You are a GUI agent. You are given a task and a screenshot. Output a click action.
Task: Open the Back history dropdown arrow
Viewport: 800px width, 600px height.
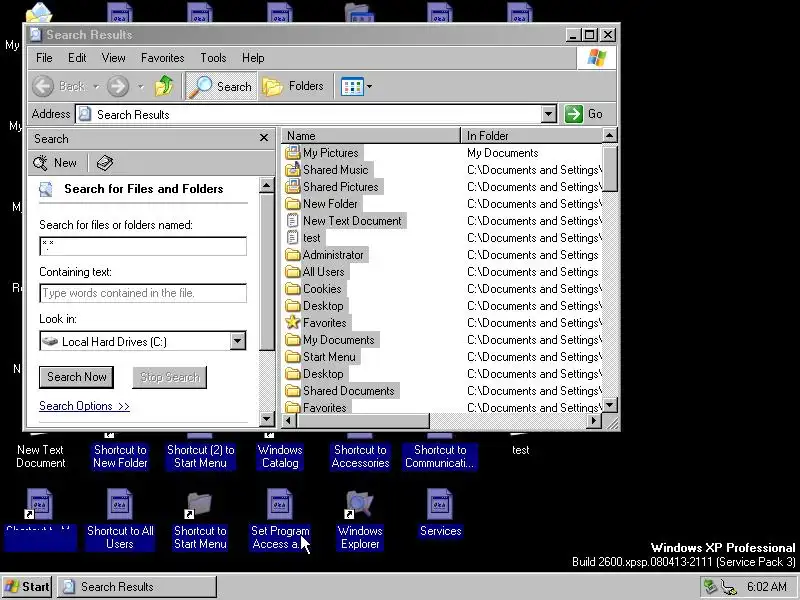pos(96,87)
